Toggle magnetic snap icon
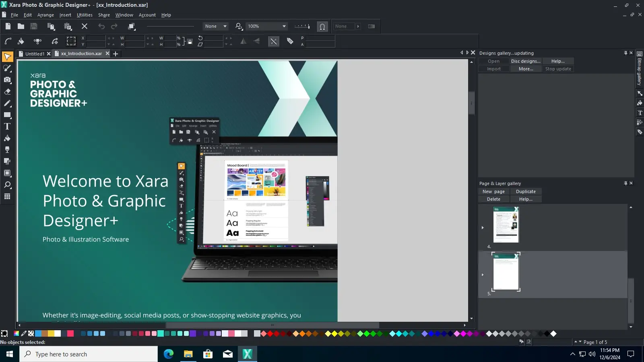The width and height of the screenshot is (644, 362). (322, 27)
